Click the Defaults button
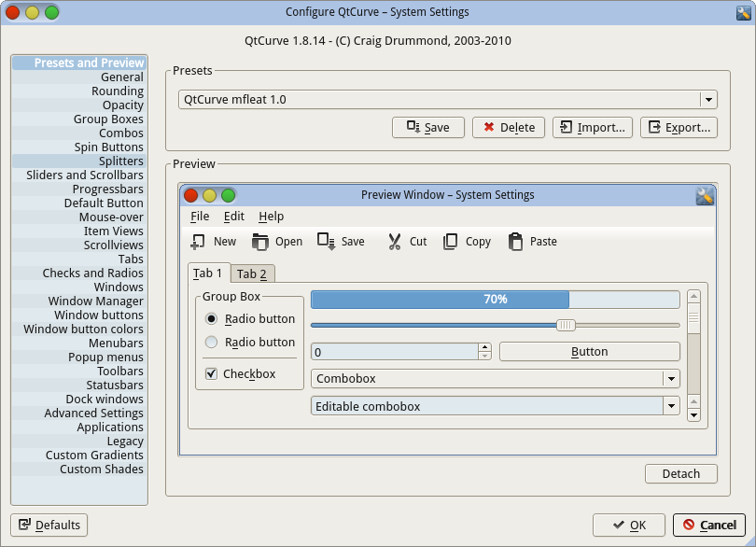This screenshot has height=547, width=756. click(x=49, y=525)
